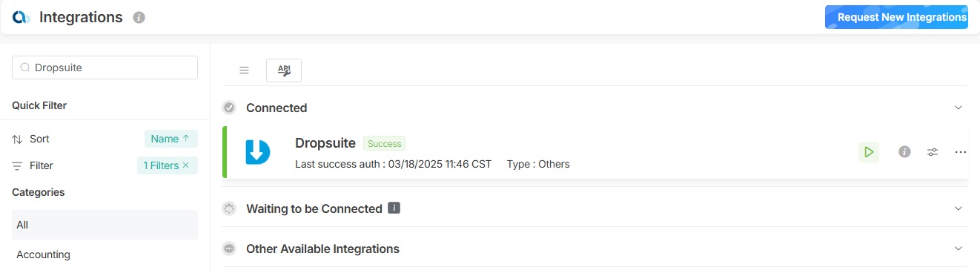Image resolution: width=980 pixels, height=273 pixels.
Task: Expand Other Available Integrations section
Action: pyautogui.click(x=959, y=249)
